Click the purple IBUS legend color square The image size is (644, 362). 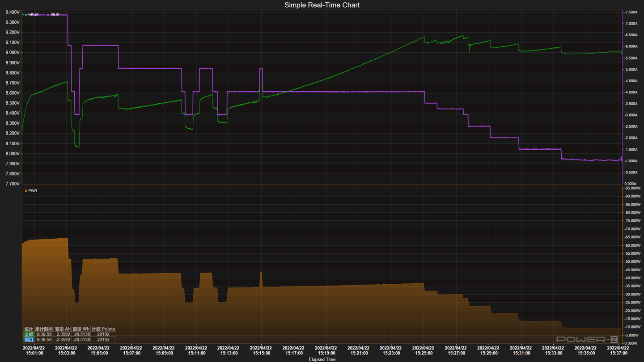[48, 15]
